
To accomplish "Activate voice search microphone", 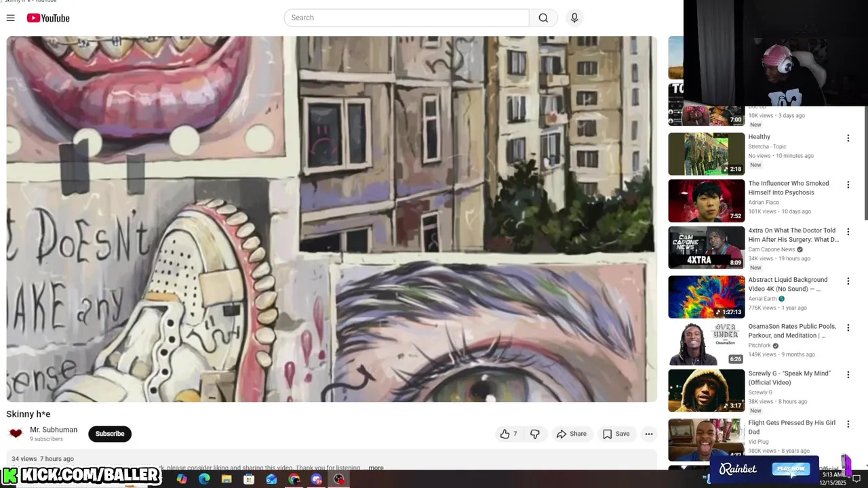I will point(574,18).
